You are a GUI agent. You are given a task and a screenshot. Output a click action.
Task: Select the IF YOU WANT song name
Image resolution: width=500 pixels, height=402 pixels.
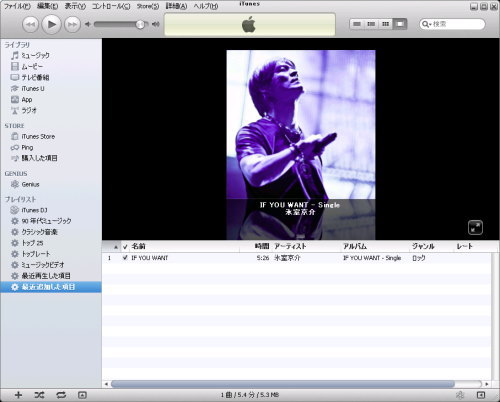[x=150, y=258]
